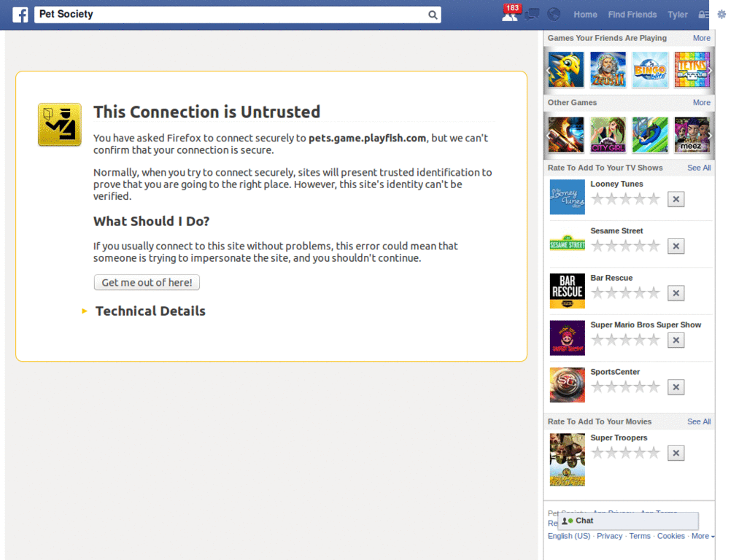Viewport: 747px width, 560px height.
Task: Click the Terms footer link
Action: (639, 536)
